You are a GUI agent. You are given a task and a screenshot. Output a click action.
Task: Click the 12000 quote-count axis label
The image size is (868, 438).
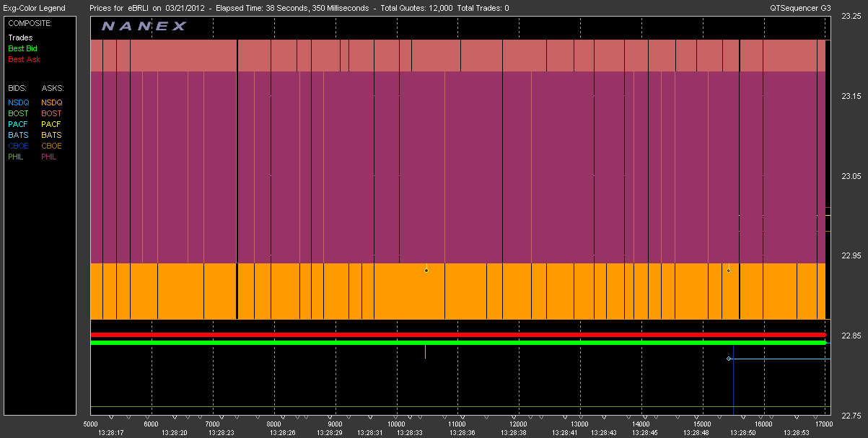pyautogui.click(x=519, y=424)
